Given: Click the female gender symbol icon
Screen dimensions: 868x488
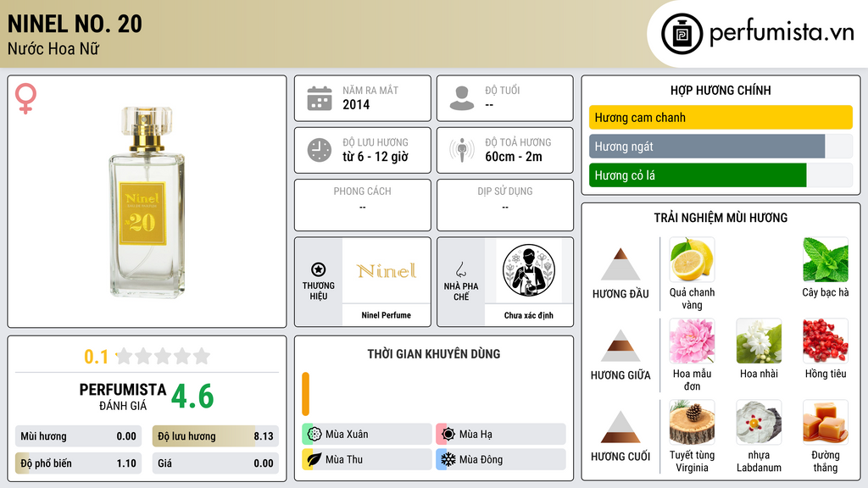Looking at the screenshot, I should coord(25,98).
